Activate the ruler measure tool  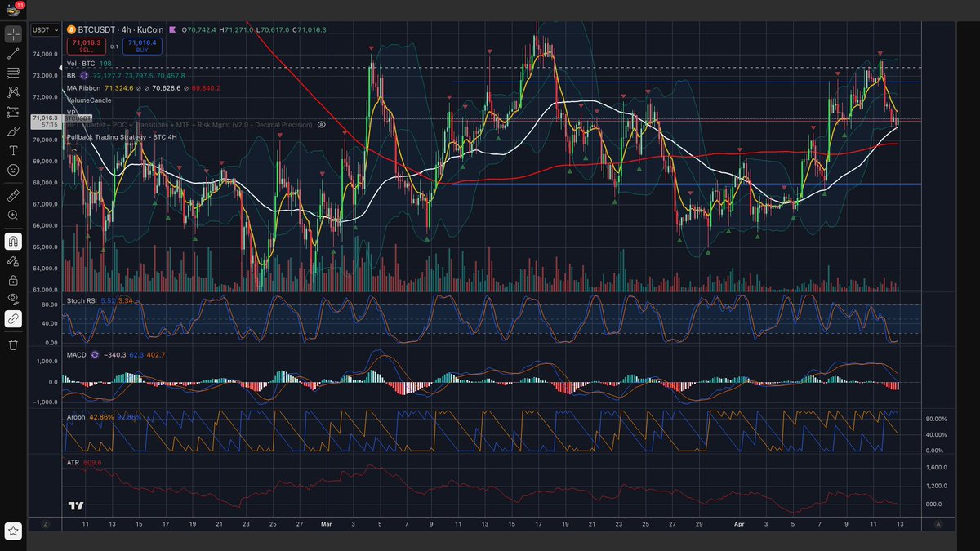click(x=13, y=196)
